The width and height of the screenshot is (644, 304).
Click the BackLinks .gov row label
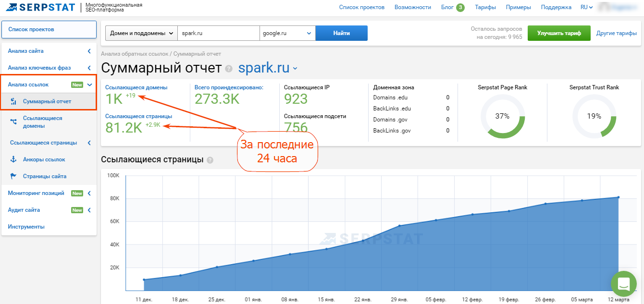pos(392,131)
